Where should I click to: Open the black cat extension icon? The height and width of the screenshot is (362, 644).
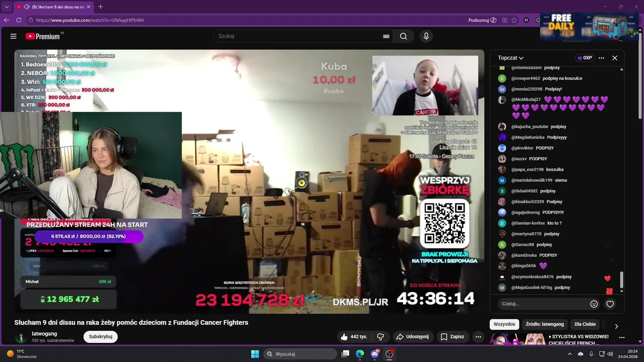[526, 20]
